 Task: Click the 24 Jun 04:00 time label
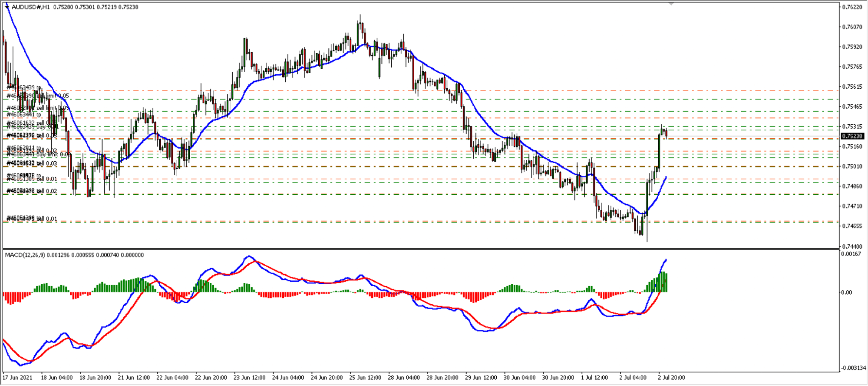tap(288, 377)
